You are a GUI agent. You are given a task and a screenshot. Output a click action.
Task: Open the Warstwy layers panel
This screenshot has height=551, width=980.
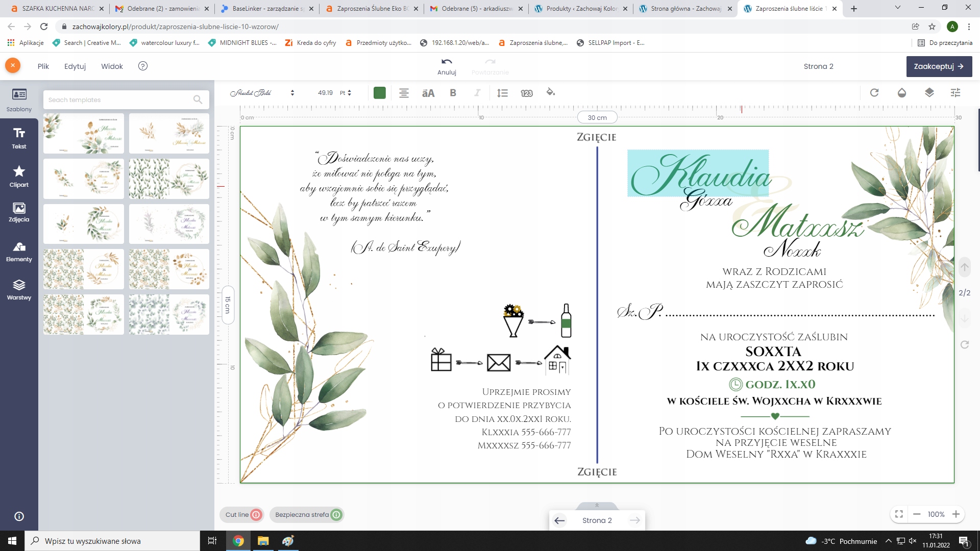coord(19,289)
